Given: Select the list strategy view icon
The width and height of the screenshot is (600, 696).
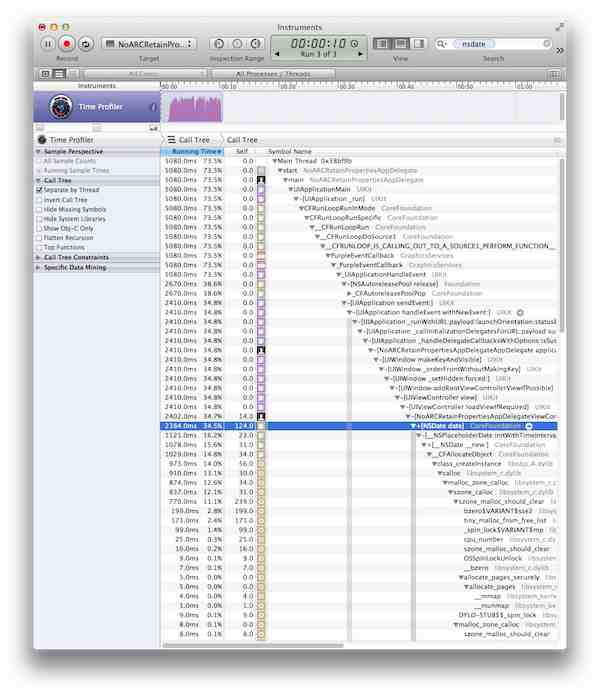Looking at the screenshot, I should [x=59, y=74].
